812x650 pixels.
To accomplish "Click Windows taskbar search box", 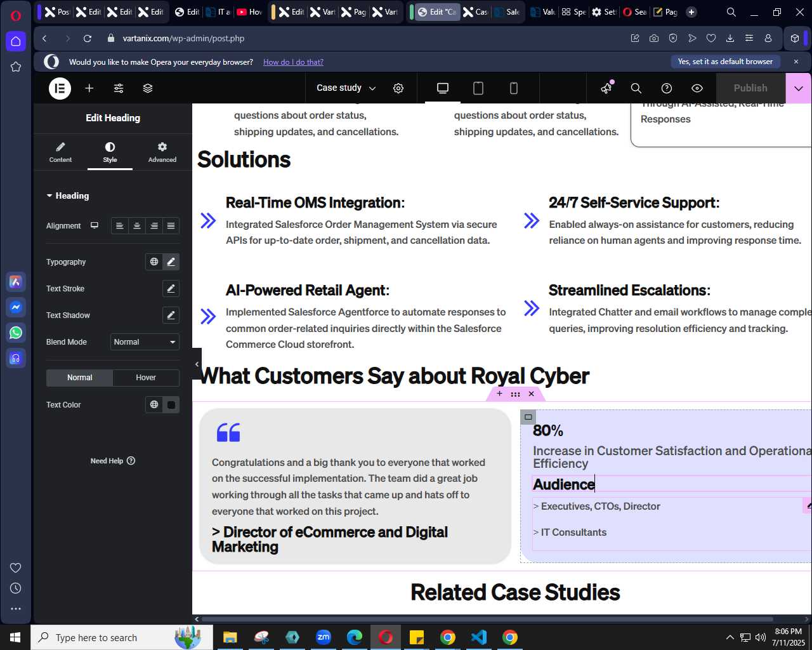I will click(x=122, y=637).
